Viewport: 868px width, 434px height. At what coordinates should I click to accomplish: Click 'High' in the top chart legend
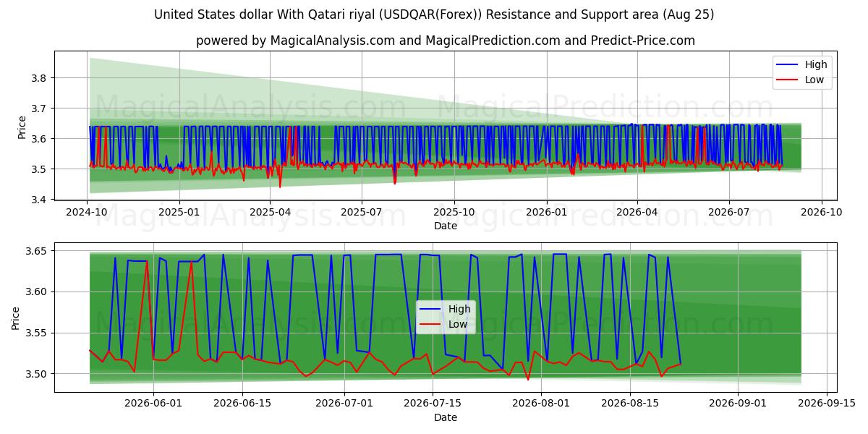(x=816, y=64)
